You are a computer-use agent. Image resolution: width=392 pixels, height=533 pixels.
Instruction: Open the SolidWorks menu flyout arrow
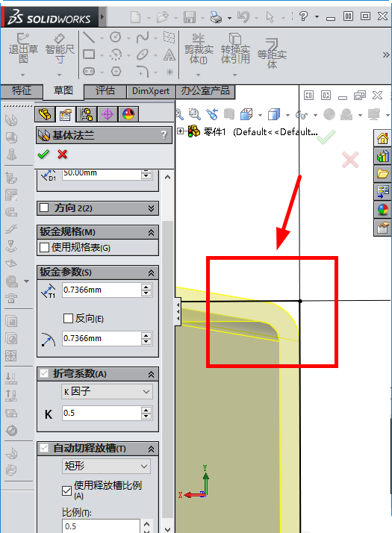pos(102,16)
